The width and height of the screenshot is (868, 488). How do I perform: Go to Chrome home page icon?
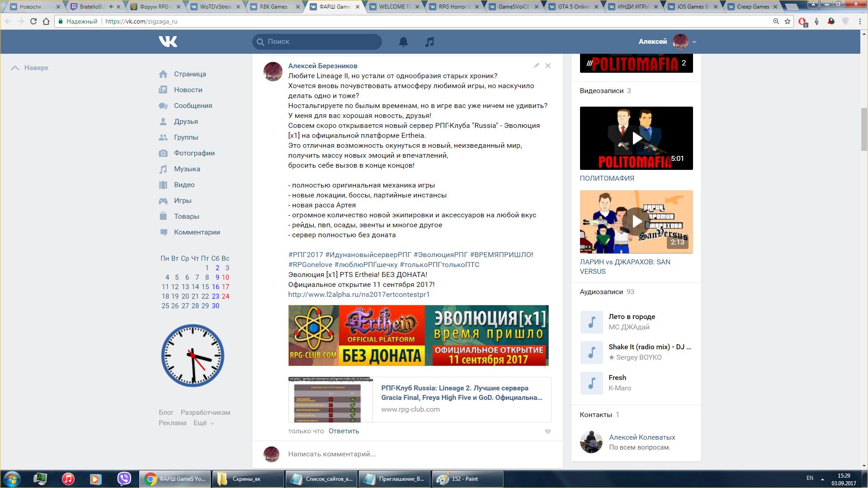point(46,21)
